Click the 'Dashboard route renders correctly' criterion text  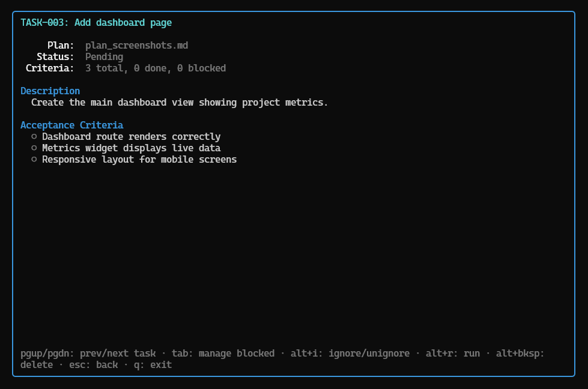[x=132, y=137]
